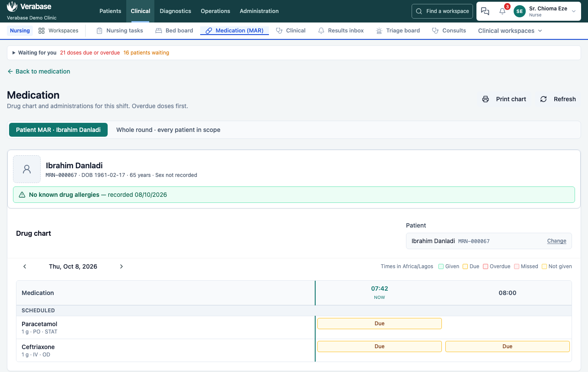Click the Ceftriaxone Due dose at 08:00
The height and width of the screenshot is (372, 588).
coord(508,346)
